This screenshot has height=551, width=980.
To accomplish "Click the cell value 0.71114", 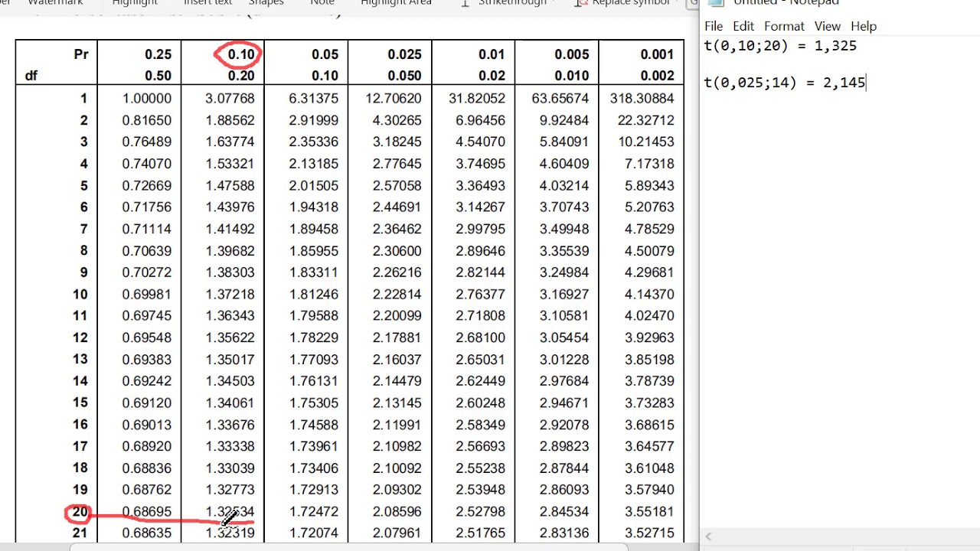I will (x=147, y=229).
